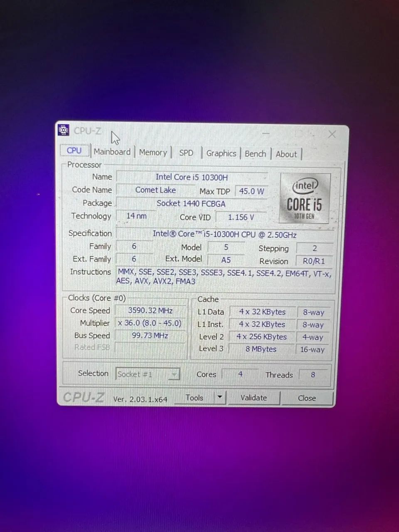Click the empty Rated FSB field

[150, 347]
